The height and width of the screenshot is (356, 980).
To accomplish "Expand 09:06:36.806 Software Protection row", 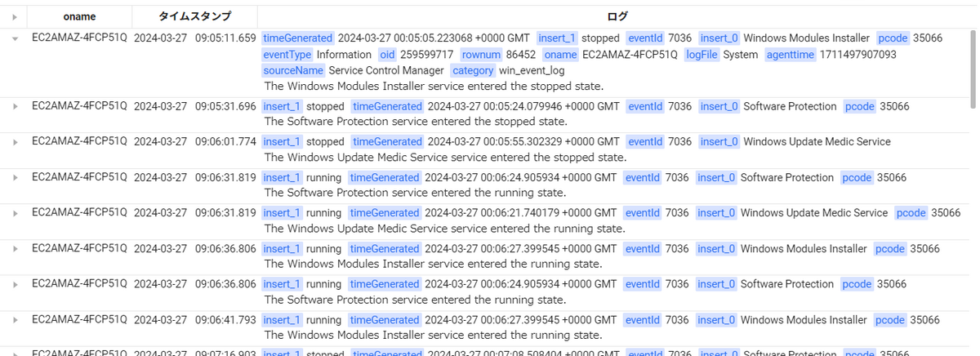I will (14, 284).
